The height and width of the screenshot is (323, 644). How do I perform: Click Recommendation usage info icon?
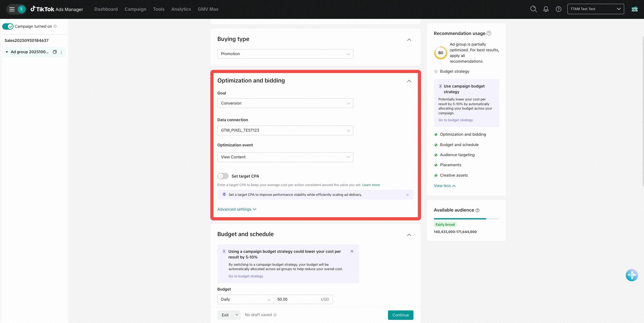pos(489,33)
